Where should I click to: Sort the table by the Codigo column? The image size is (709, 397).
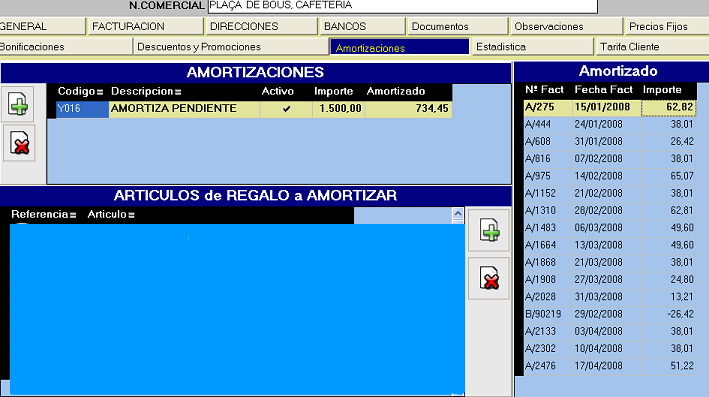(x=80, y=91)
